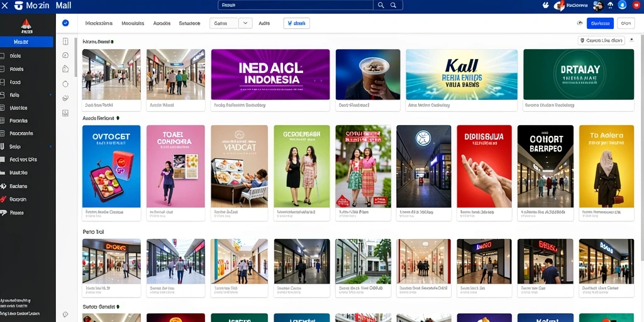Viewport: 644px width, 322px height.
Task: Select the first text tab in the top toolbar
Action: pos(99,23)
